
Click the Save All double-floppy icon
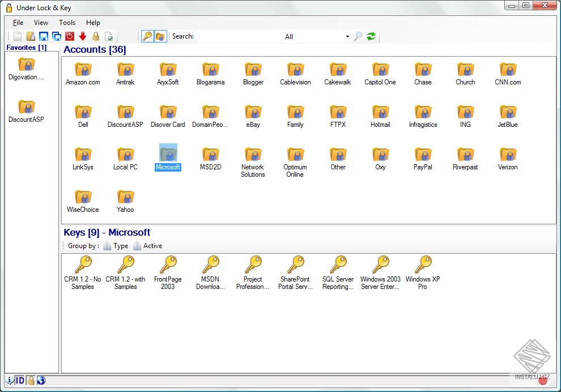[x=57, y=36]
